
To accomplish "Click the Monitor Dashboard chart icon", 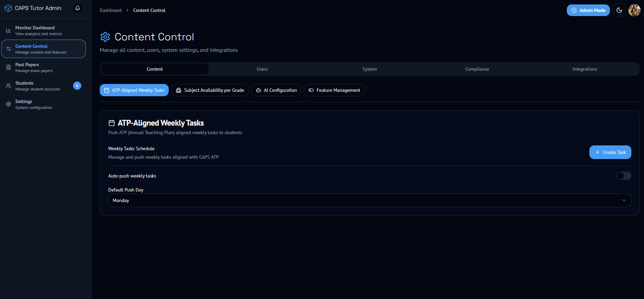I will point(9,30).
